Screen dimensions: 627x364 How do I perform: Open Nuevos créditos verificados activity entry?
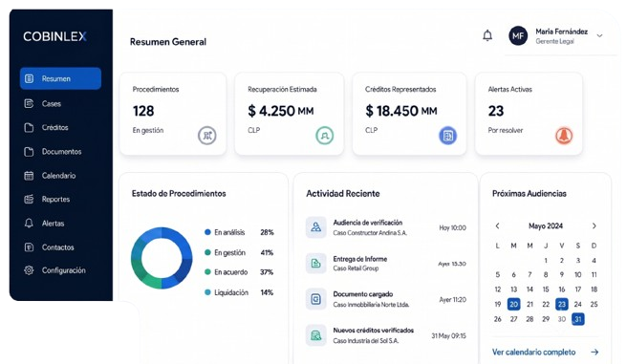386,334
